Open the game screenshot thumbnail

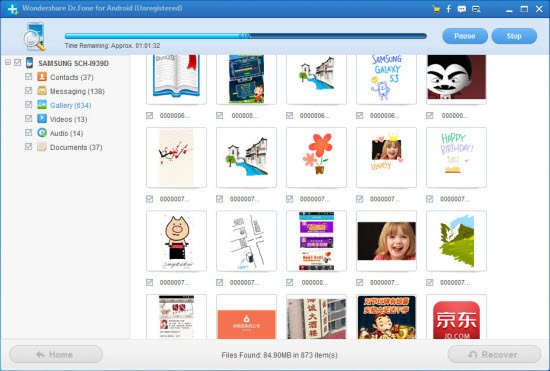(x=246, y=79)
